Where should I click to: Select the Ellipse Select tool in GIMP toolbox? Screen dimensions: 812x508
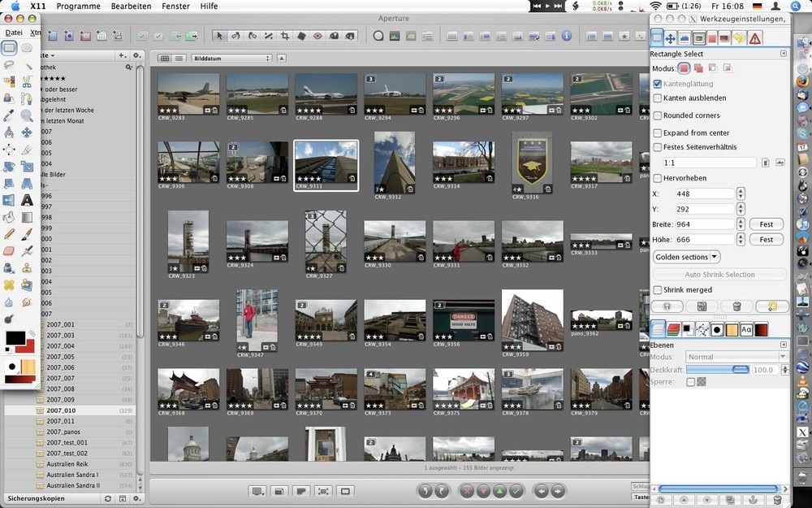[x=25, y=48]
